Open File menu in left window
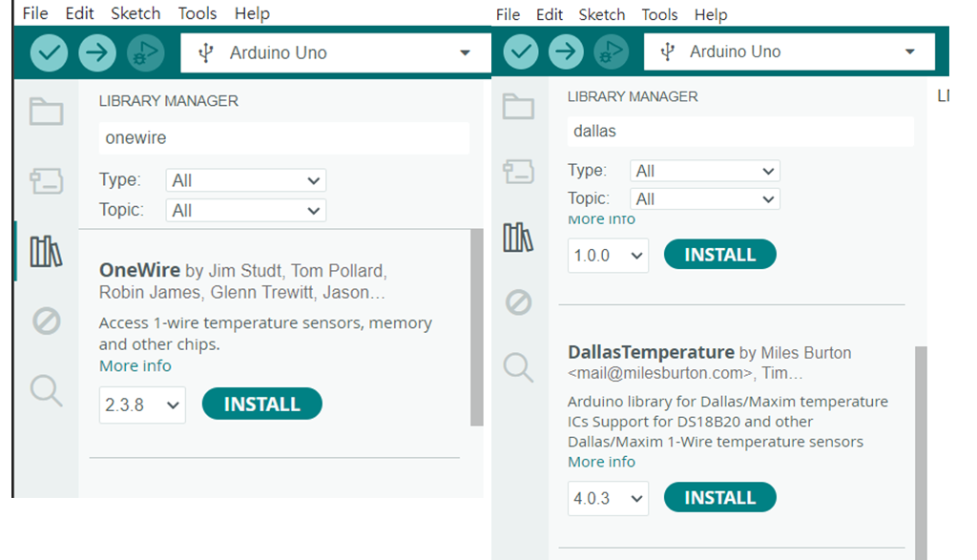The image size is (977, 560). (x=35, y=13)
